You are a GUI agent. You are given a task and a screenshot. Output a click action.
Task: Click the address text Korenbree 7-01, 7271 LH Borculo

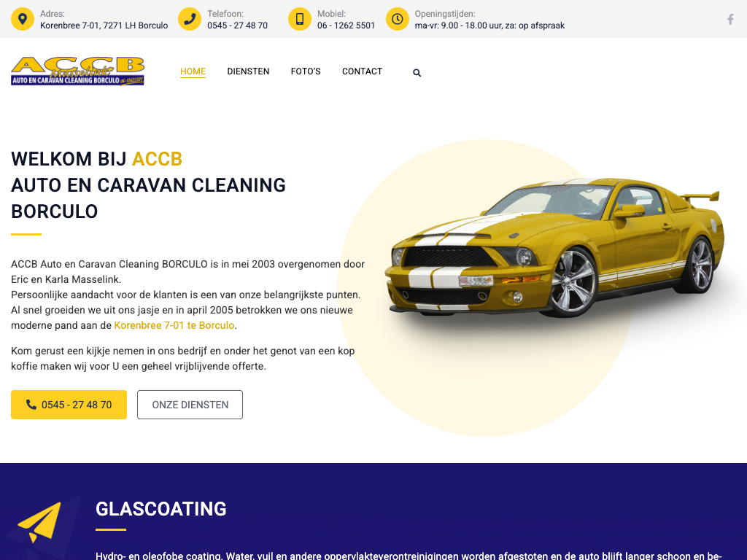coord(104,26)
